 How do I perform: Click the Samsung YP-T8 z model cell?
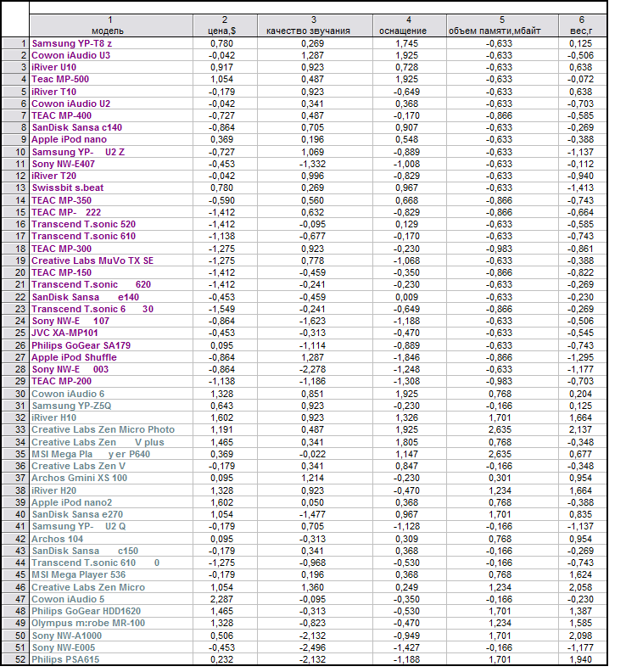tap(111, 43)
